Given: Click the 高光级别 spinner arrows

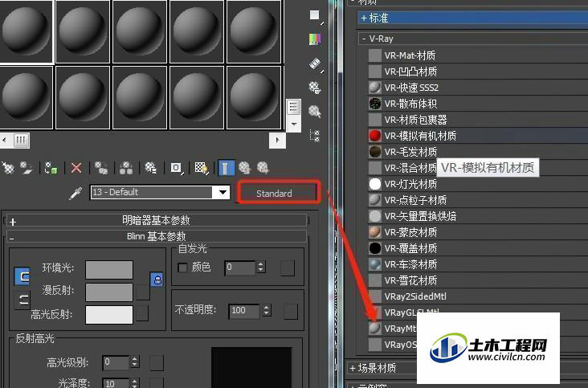Looking at the screenshot, I should pos(135,361).
